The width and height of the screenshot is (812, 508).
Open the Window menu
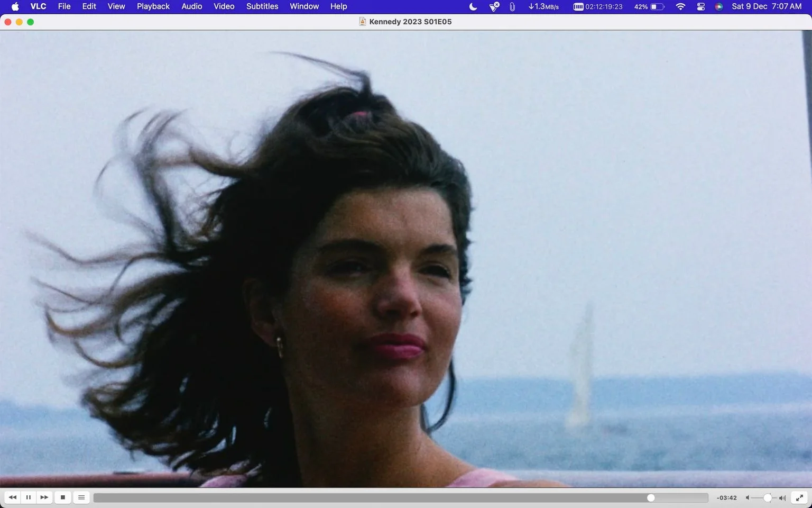304,6
